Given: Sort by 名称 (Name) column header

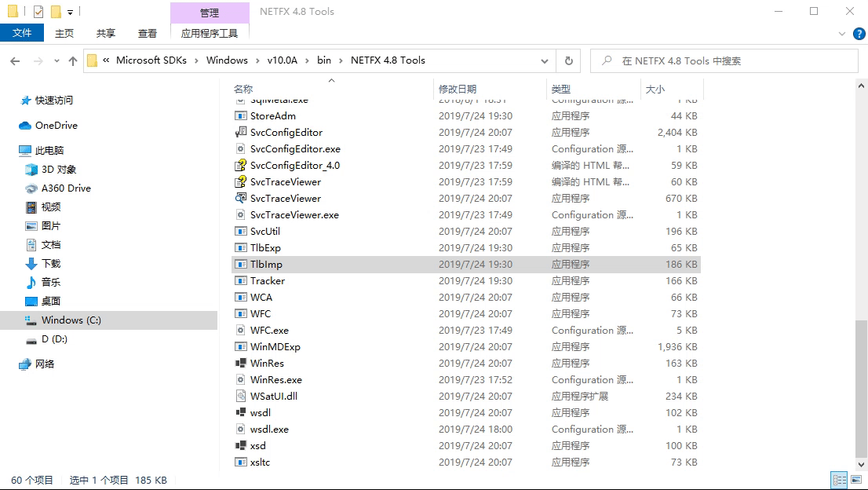Looking at the screenshot, I should pyautogui.click(x=332, y=89).
